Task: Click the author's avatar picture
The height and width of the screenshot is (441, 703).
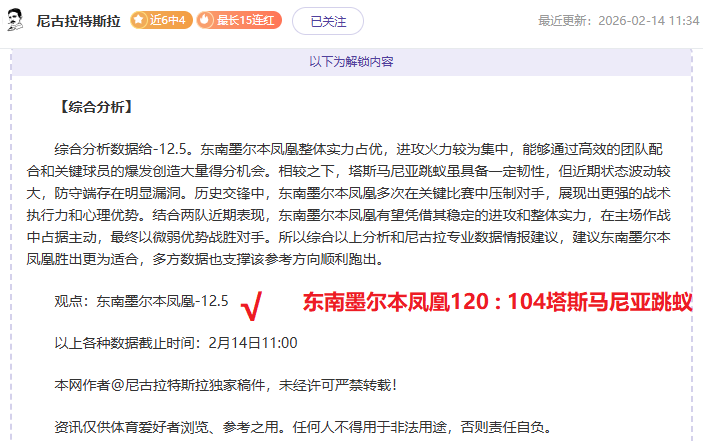Action: [x=16, y=21]
